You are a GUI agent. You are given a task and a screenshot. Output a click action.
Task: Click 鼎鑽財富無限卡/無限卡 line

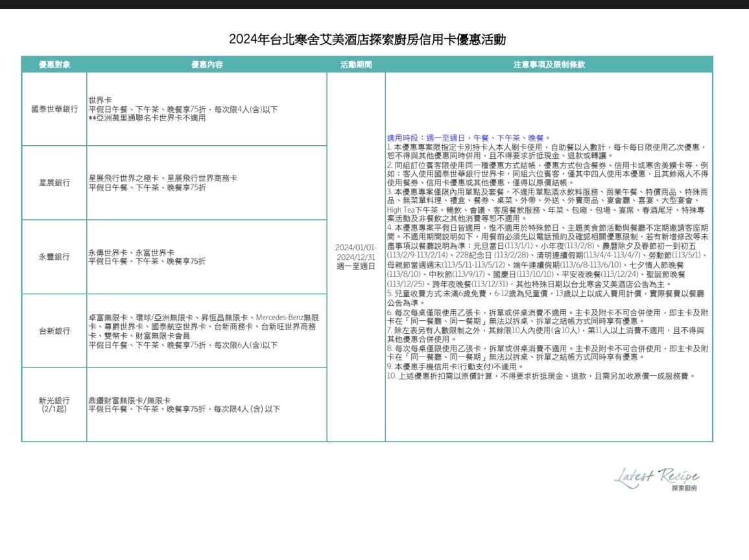point(130,401)
